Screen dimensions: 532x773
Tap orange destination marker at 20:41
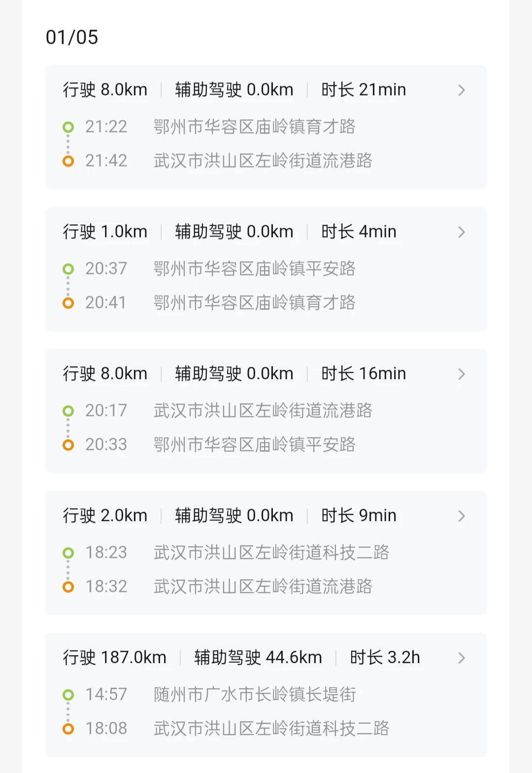[68, 303]
